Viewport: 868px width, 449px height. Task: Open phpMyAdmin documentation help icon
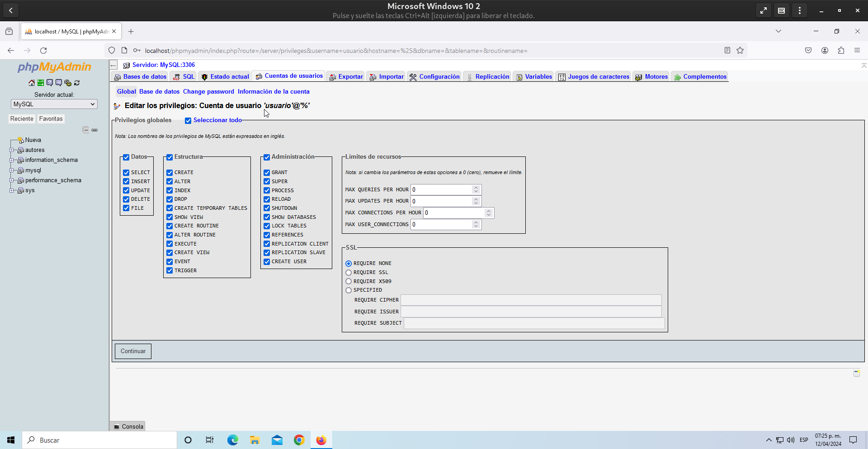click(50, 83)
